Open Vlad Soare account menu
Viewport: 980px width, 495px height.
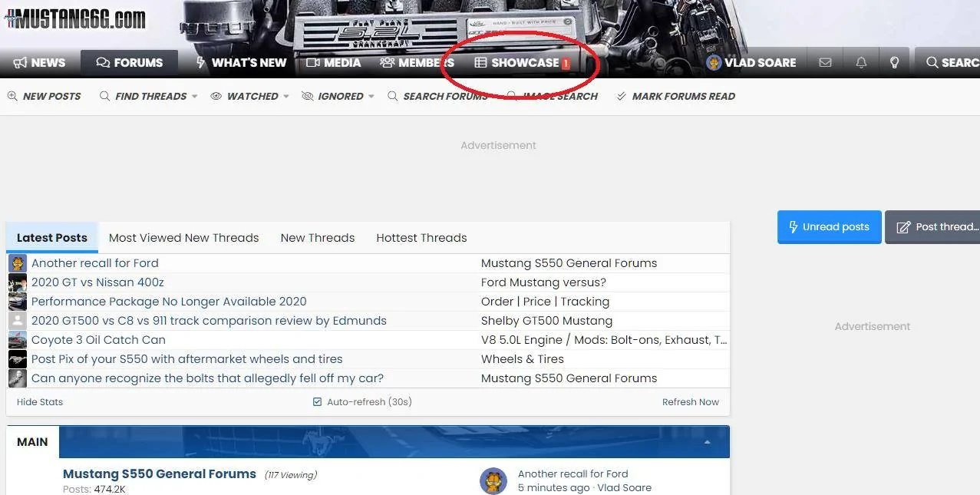(751, 63)
